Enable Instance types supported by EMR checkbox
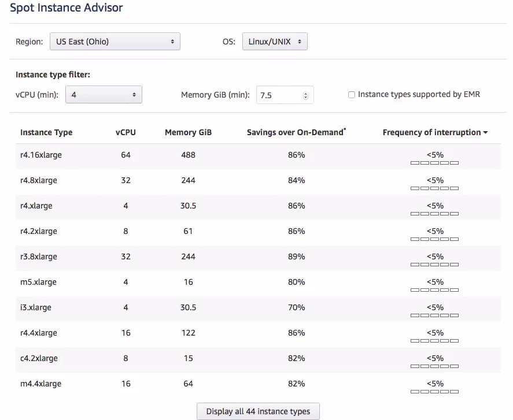The image size is (513, 420). [x=352, y=95]
